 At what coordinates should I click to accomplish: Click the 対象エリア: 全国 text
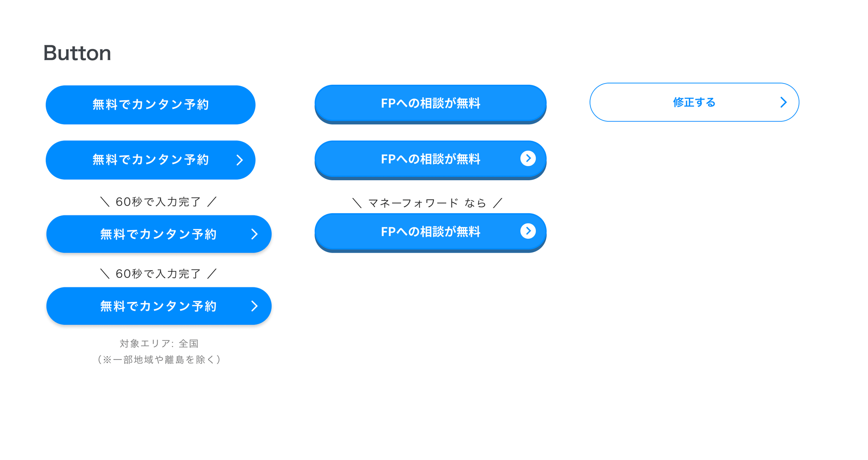coord(159,343)
